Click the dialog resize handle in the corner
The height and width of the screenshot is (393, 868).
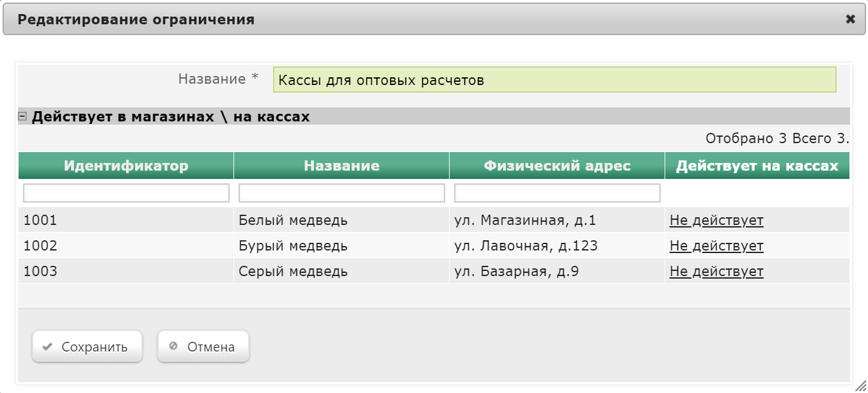tap(861, 386)
